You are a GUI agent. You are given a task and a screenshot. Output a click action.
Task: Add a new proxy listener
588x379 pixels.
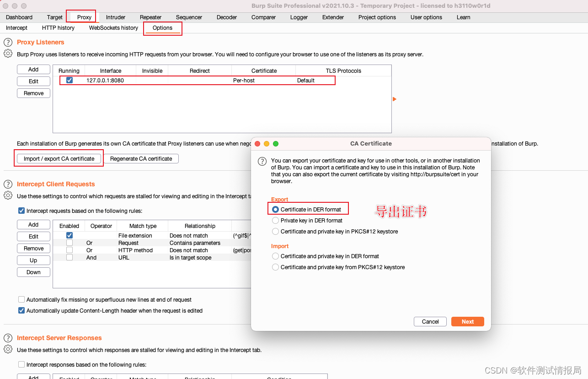click(33, 70)
